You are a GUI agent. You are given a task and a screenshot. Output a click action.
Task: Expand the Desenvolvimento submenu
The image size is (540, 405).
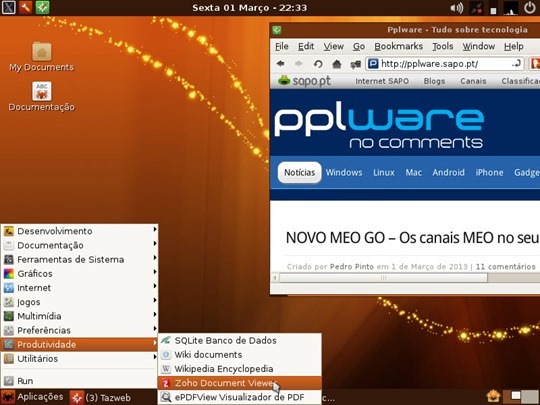pyautogui.click(x=79, y=231)
